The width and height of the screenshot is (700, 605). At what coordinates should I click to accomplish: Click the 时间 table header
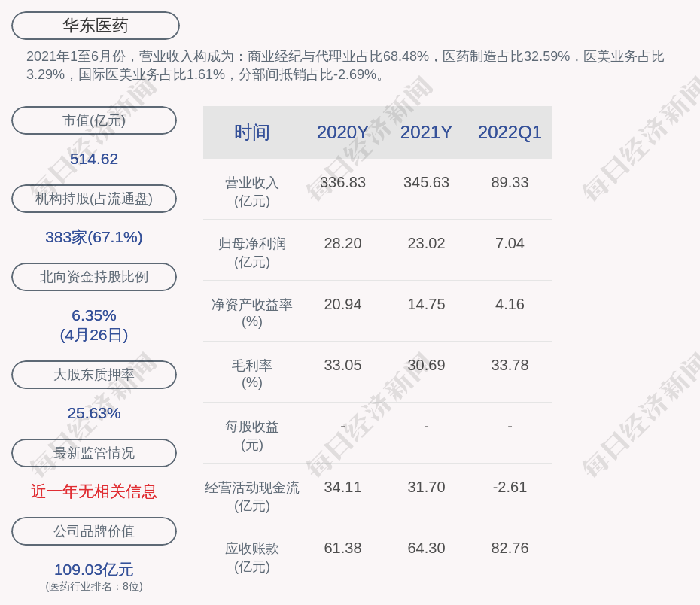coord(252,132)
